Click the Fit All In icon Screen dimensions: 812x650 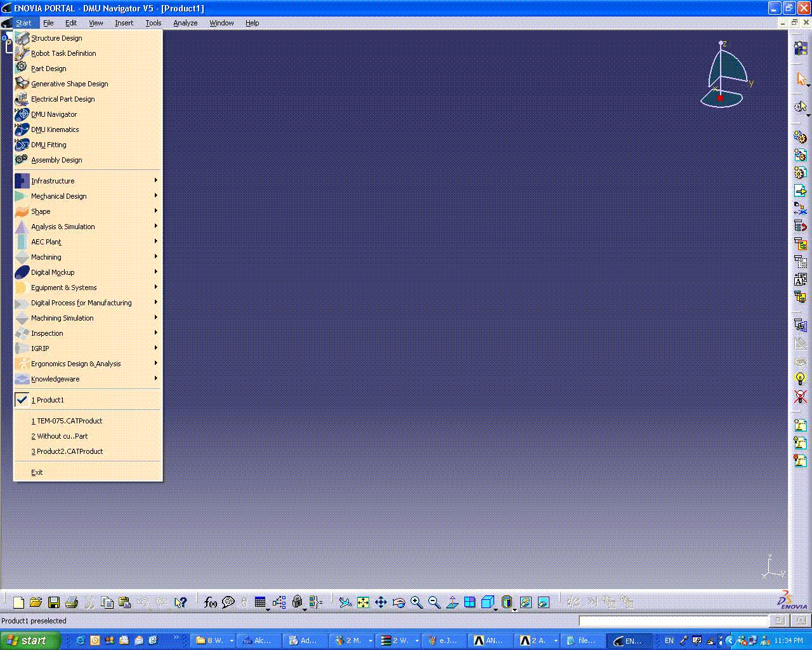coord(363,602)
